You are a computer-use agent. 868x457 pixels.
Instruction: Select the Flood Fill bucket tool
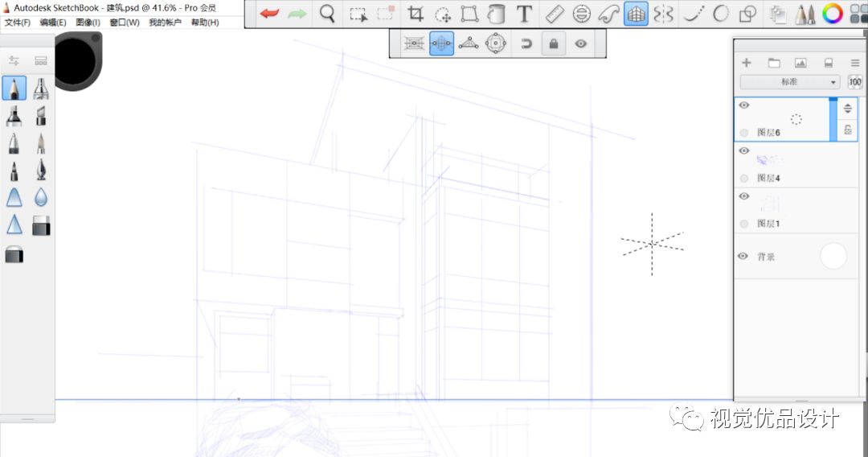coord(497,14)
